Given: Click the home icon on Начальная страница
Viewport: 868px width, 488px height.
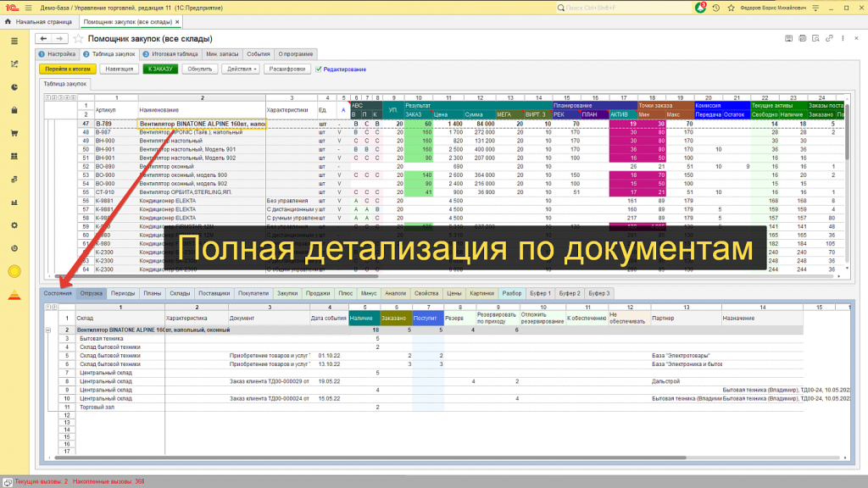Looking at the screenshot, I should click(x=8, y=21).
